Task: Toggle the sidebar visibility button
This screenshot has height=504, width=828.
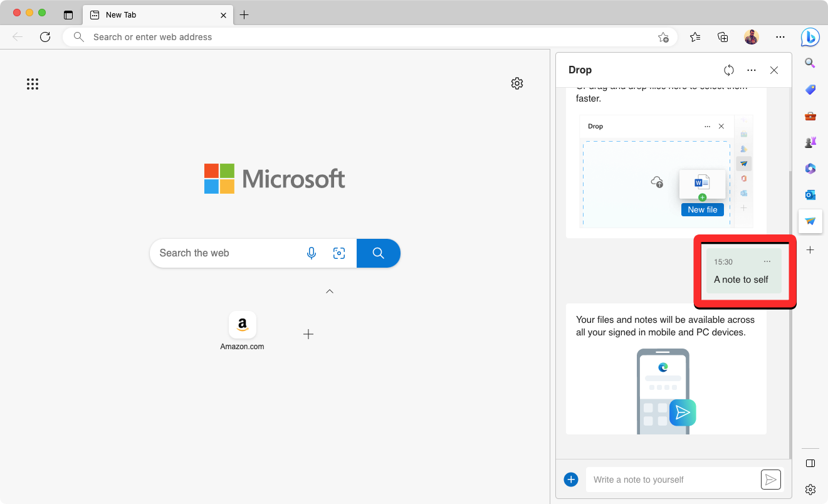Action: 810,463
